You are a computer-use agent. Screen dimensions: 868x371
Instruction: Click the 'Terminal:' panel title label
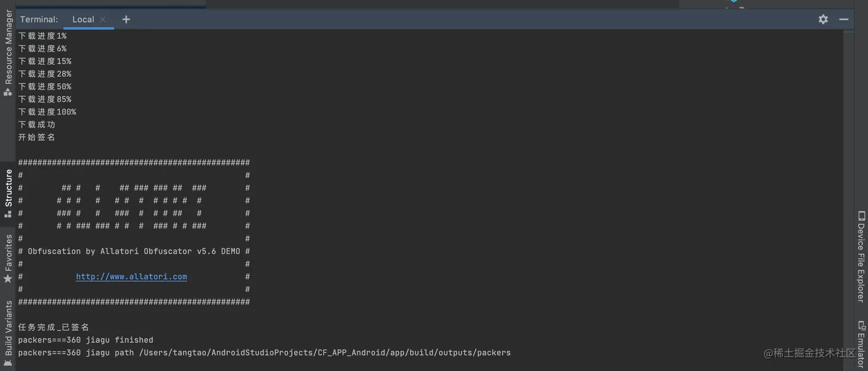click(39, 19)
